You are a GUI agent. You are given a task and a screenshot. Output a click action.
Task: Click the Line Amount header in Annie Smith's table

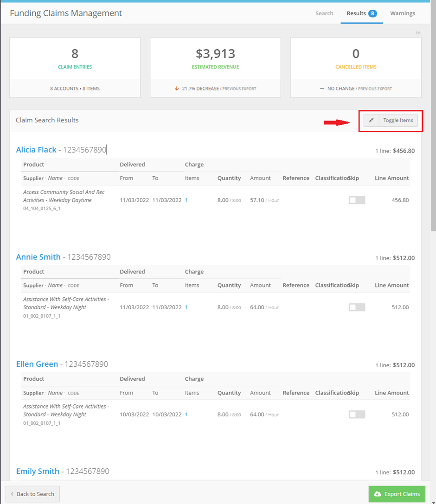click(x=391, y=285)
